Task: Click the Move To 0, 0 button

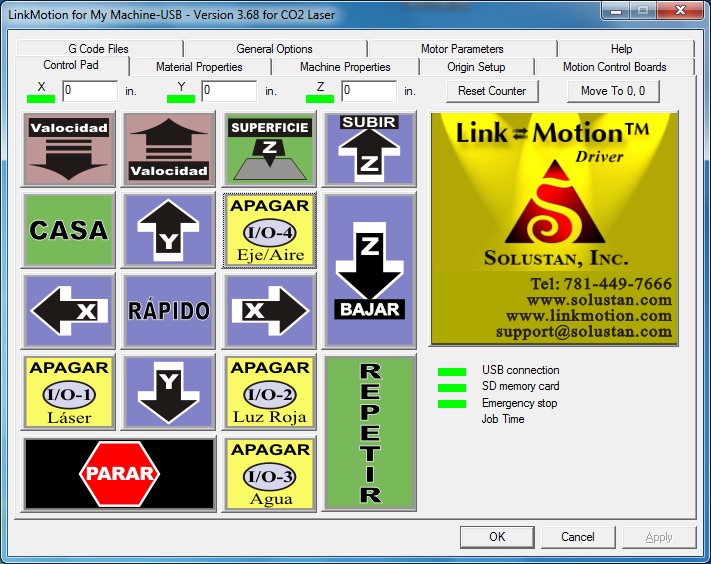Action: point(613,91)
